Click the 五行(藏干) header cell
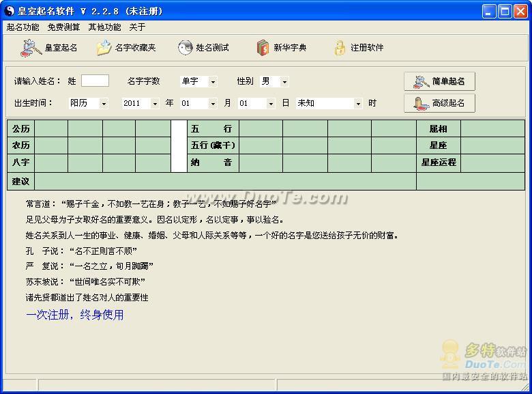This screenshot has width=532, height=394. click(x=213, y=145)
